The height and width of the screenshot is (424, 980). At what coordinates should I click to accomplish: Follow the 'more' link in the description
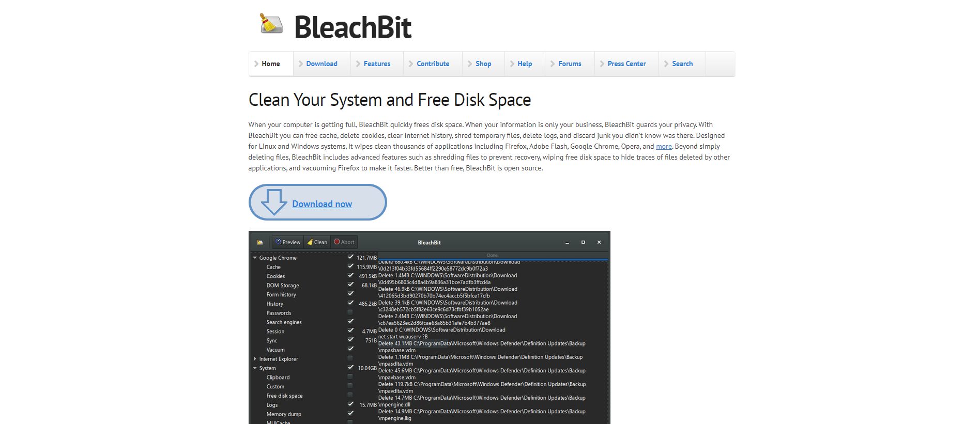pos(664,146)
